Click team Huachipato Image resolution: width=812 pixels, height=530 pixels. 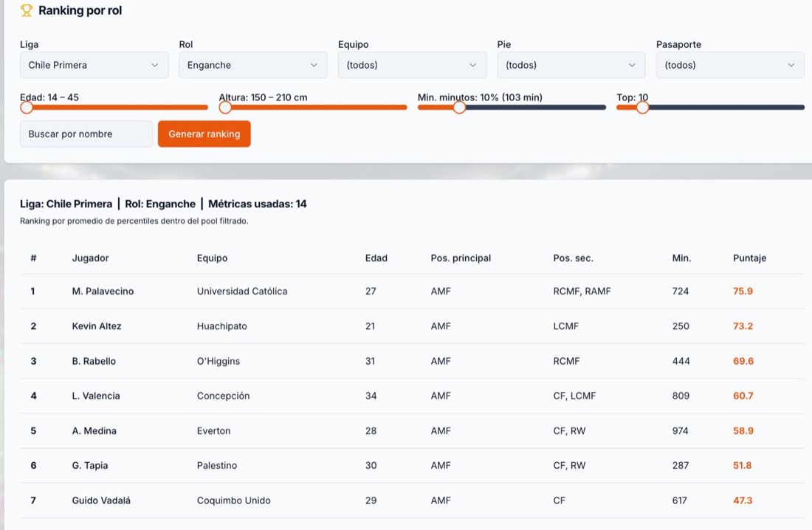(221, 326)
